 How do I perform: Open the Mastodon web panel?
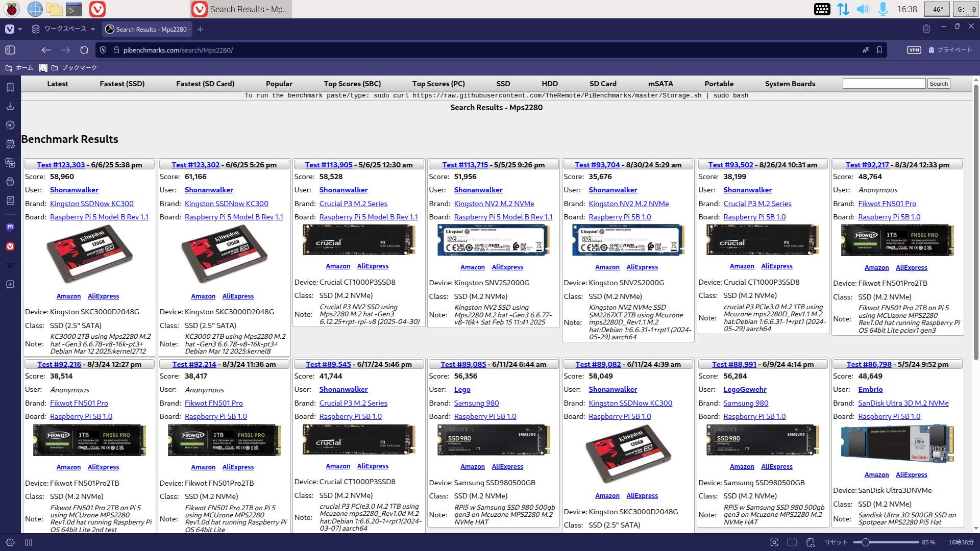tap(10, 228)
